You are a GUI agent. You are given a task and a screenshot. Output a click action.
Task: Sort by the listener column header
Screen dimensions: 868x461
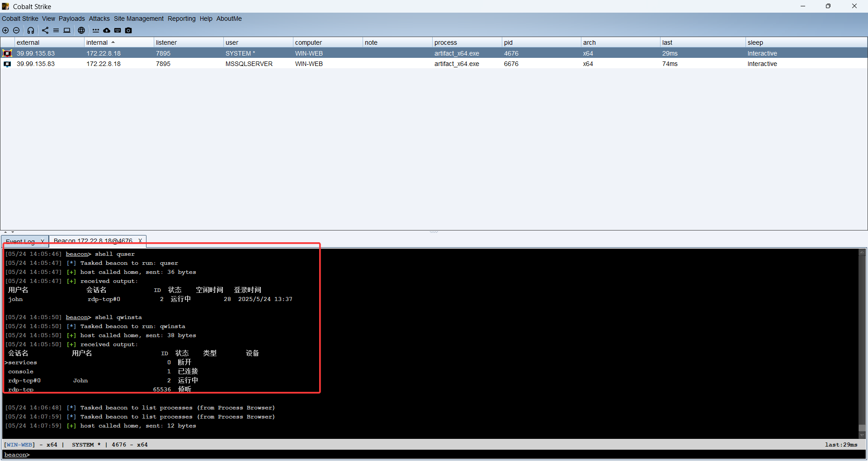pyautogui.click(x=189, y=42)
